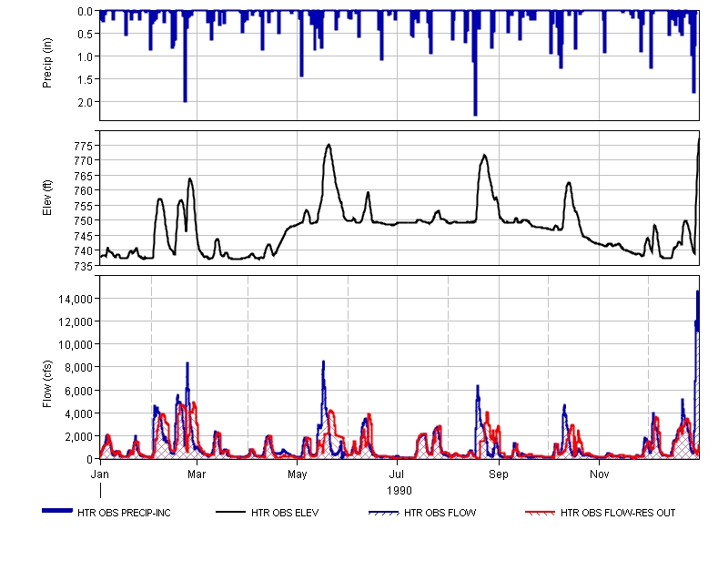
Task: Click the blue precipitation legend swatch
Action: pos(57,511)
